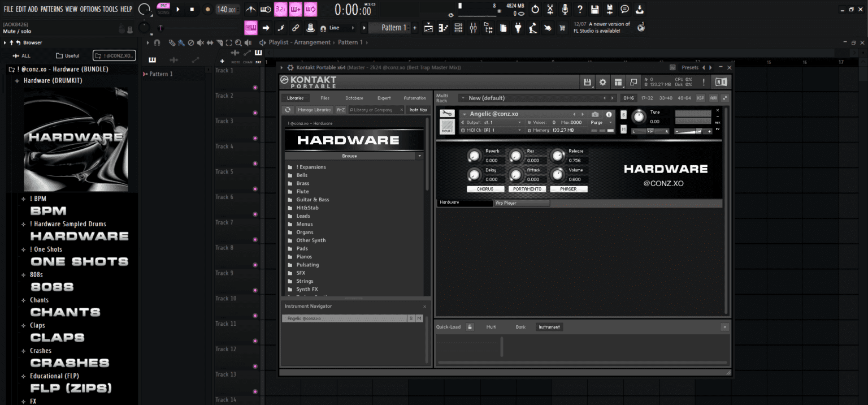Open the Kontakt settings gear
The height and width of the screenshot is (405, 868).
tap(602, 82)
